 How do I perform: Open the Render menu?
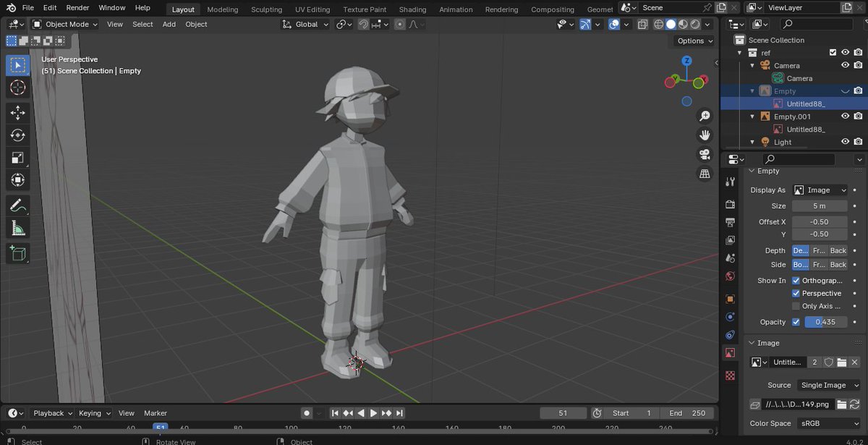pos(77,8)
